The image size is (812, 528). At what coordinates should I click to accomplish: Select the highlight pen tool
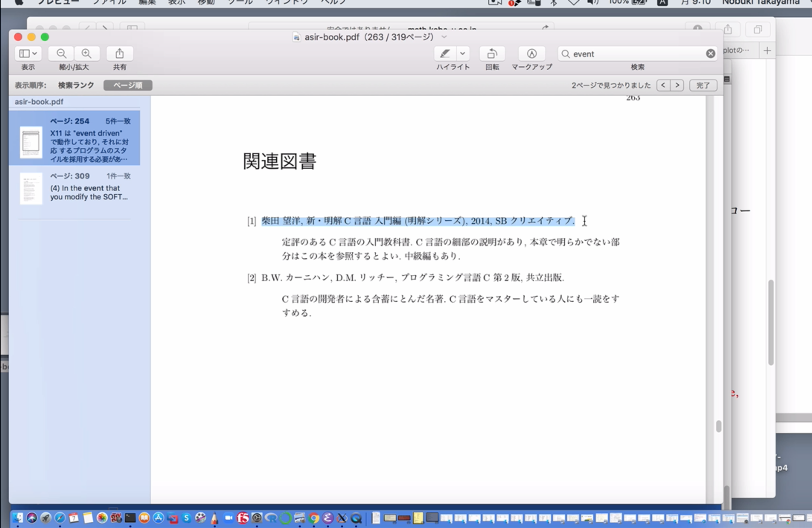[x=445, y=54]
